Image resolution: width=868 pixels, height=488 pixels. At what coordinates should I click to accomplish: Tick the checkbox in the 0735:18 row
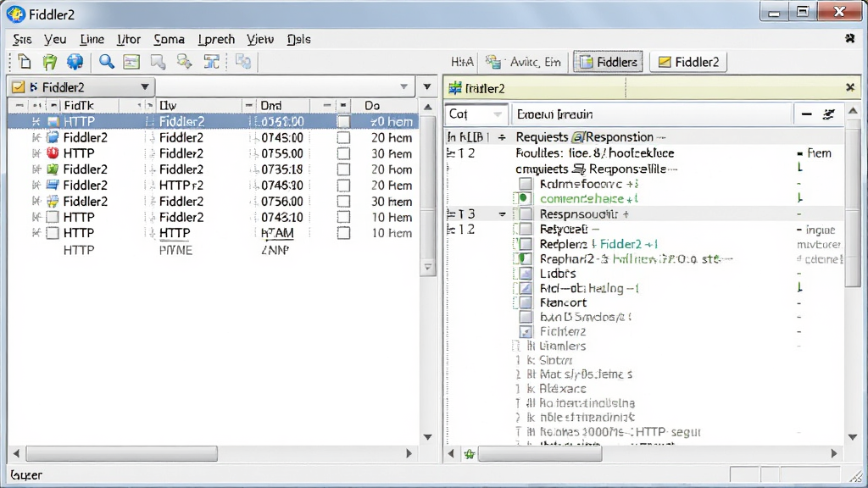click(343, 169)
